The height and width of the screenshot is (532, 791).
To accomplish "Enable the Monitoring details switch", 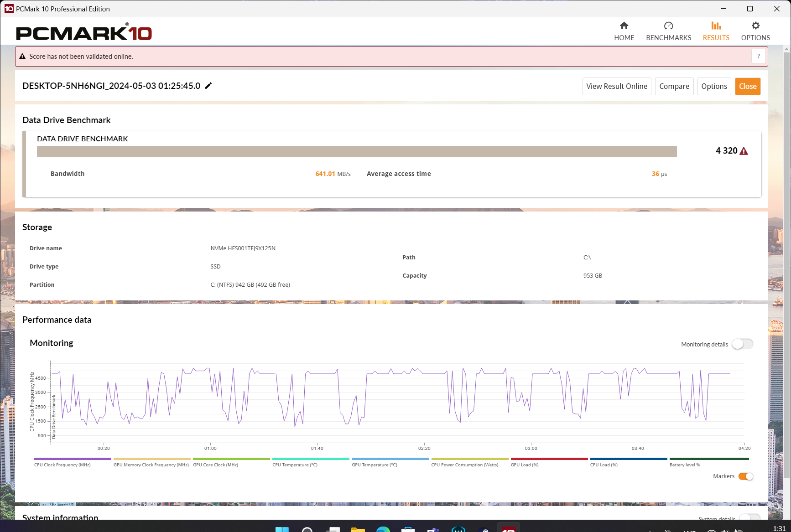I will tap(742, 344).
